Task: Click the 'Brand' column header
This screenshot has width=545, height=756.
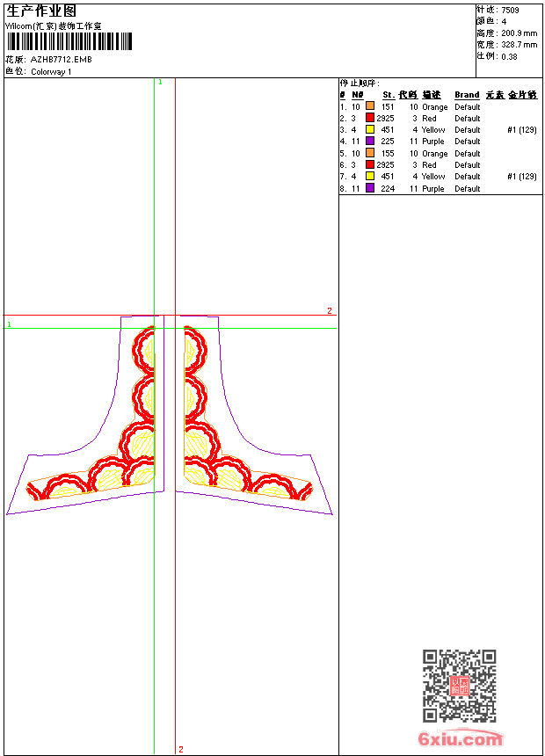Action: pos(467,95)
